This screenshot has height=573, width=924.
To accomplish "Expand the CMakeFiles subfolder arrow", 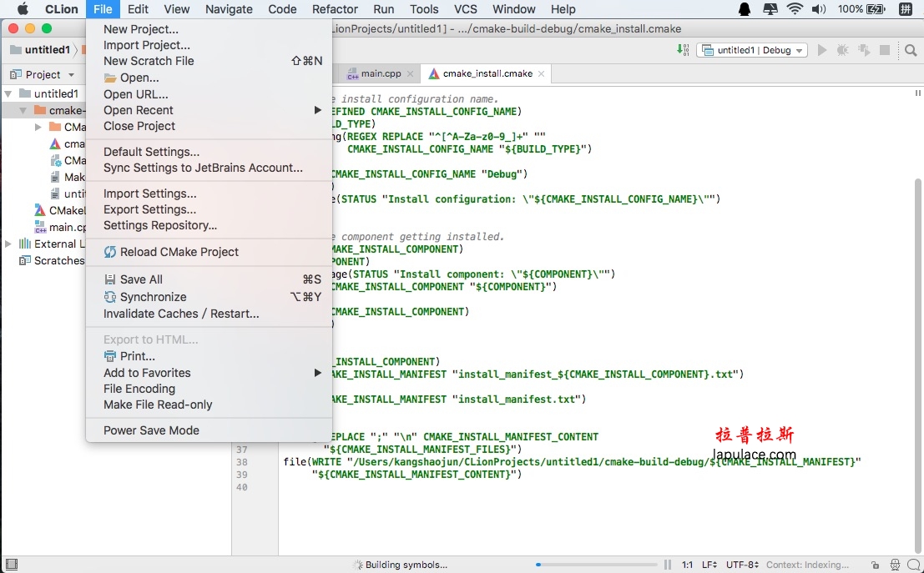I will (38, 128).
